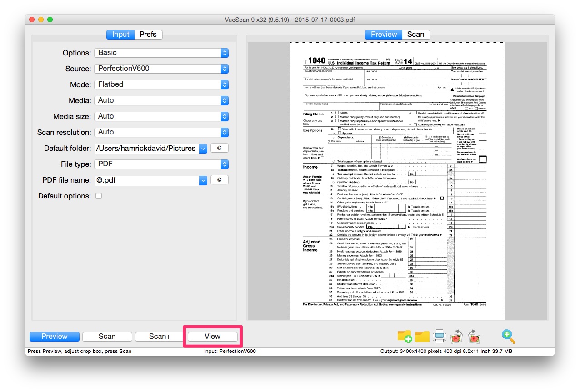Expand the Source dropdown showing PerfectionV600

tap(161, 69)
